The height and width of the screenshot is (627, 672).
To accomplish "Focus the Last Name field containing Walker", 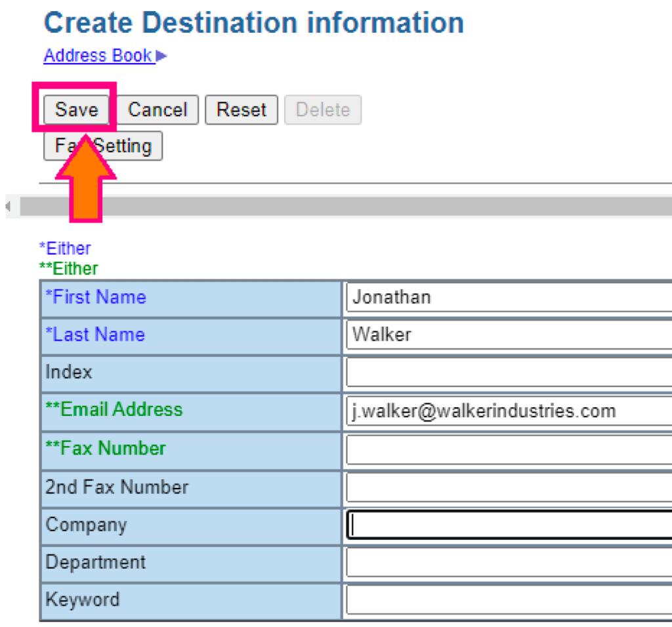I will [x=509, y=334].
